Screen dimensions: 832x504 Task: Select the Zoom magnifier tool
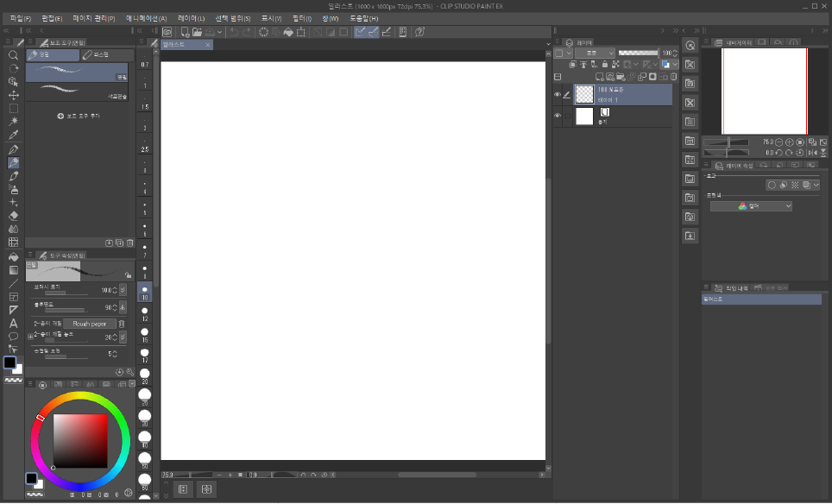[13, 55]
